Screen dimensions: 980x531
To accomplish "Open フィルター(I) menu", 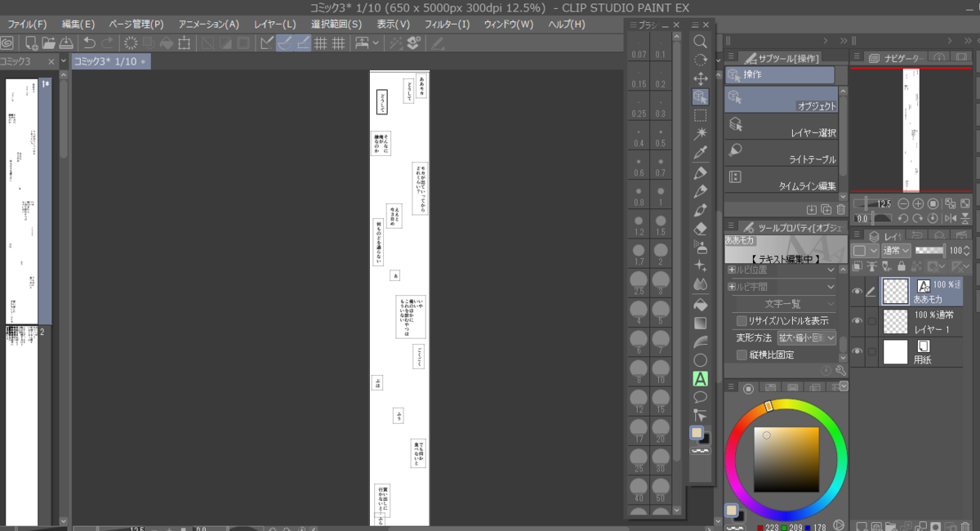I will (448, 25).
